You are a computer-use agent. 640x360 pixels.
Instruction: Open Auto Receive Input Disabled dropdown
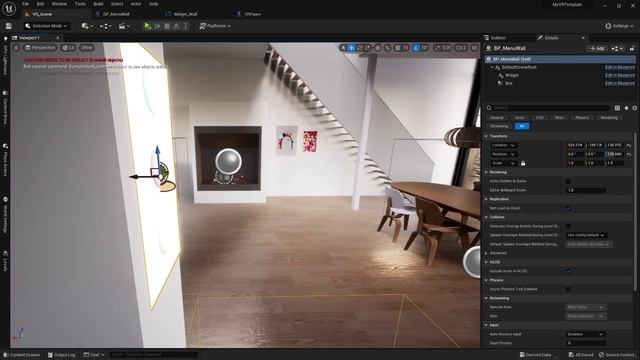tap(586, 334)
